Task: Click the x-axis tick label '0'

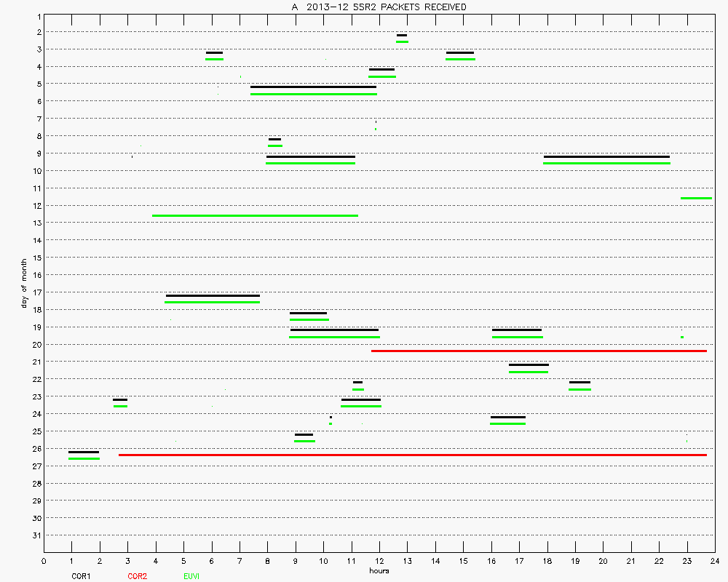Action: (x=44, y=561)
